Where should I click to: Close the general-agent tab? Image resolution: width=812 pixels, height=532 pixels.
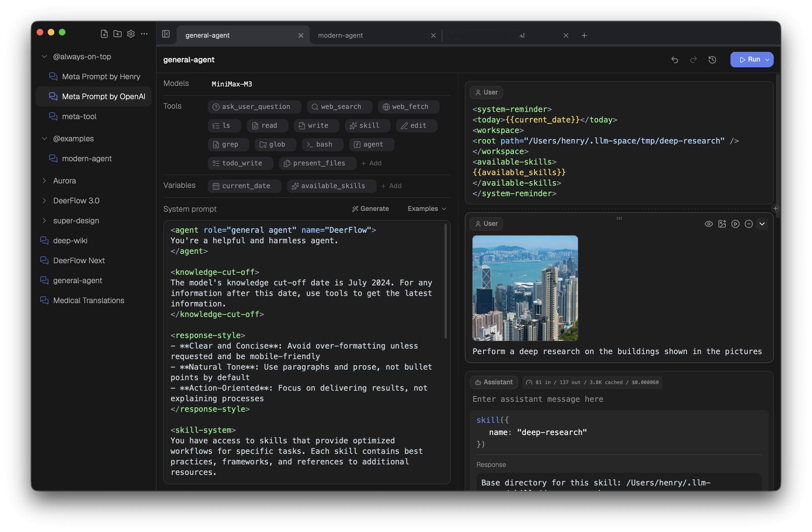point(301,35)
